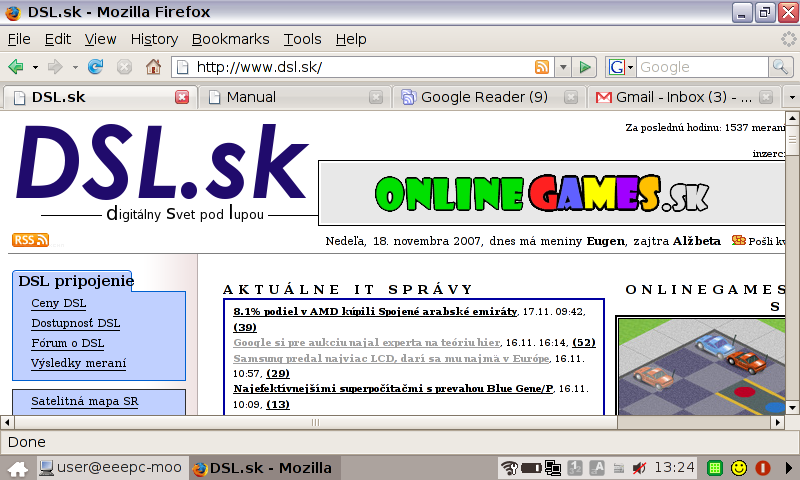This screenshot has height=480, width=800.
Task: Open the (29) comments link
Action: 278,373
